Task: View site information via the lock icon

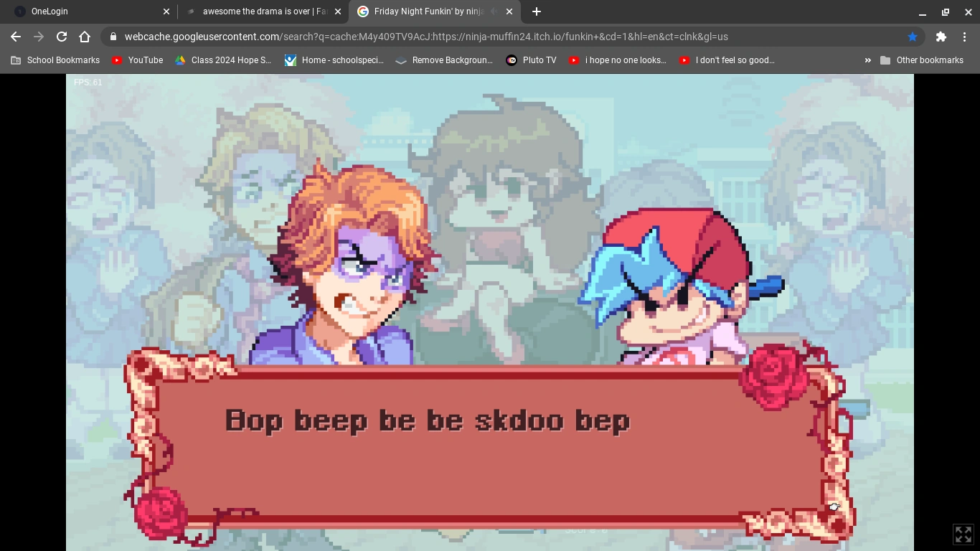Action: (113, 37)
